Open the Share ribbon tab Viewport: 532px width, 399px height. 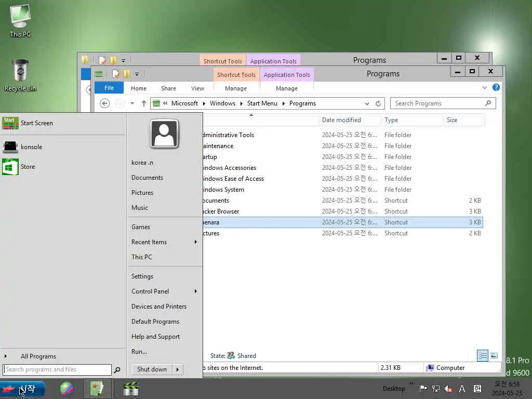pos(168,88)
